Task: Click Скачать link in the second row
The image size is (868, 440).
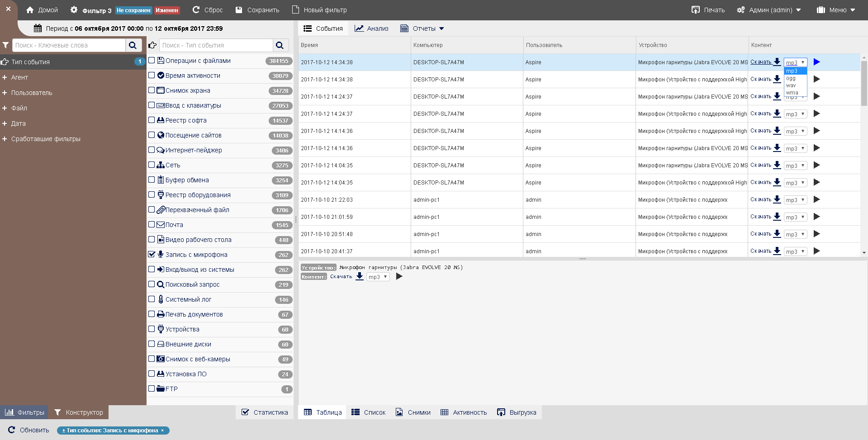Action: 761,79
